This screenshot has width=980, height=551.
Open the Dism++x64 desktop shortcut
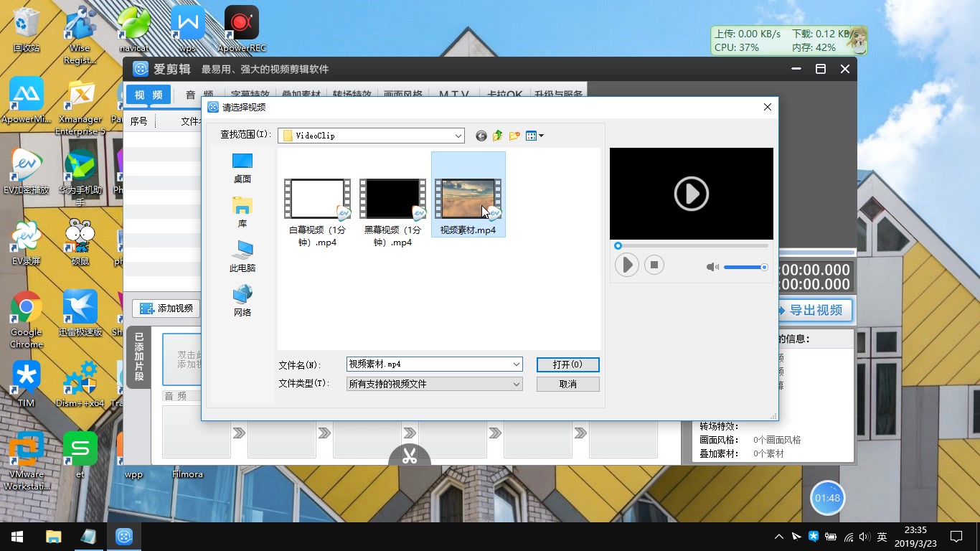point(80,385)
